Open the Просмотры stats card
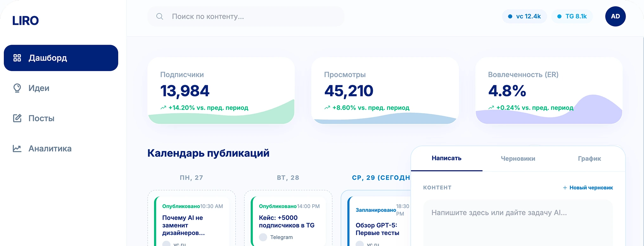Screen dimensions: 644x246 click(385, 91)
